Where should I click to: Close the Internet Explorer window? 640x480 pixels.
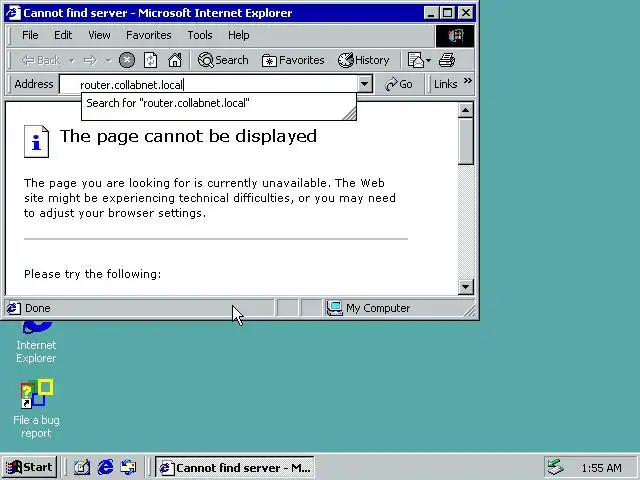point(466,13)
